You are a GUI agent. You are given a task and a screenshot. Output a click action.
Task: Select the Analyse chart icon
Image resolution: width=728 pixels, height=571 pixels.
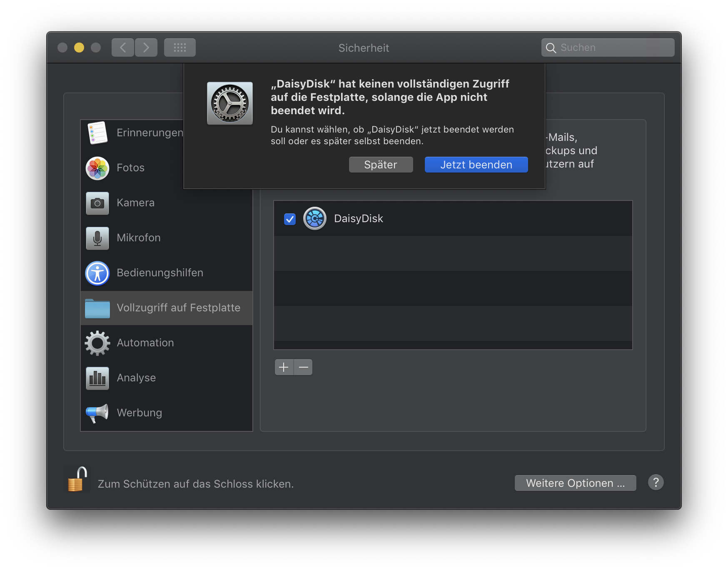coord(97,378)
